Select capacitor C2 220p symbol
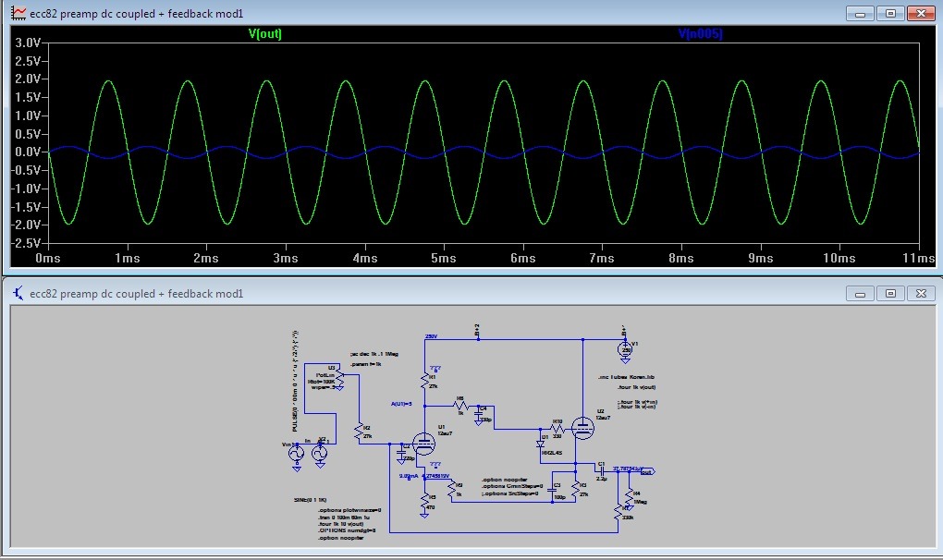Image resolution: width=943 pixels, height=560 pixels. 401,455
